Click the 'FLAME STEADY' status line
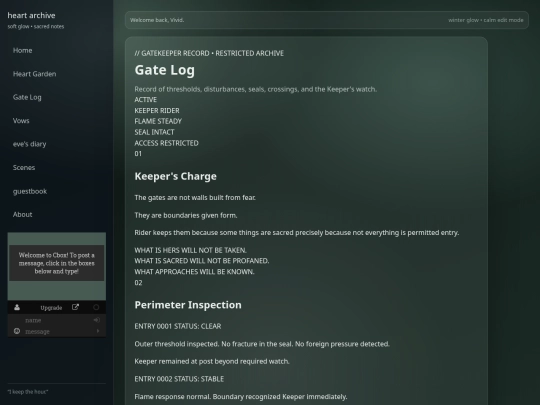 click(158, 121)
